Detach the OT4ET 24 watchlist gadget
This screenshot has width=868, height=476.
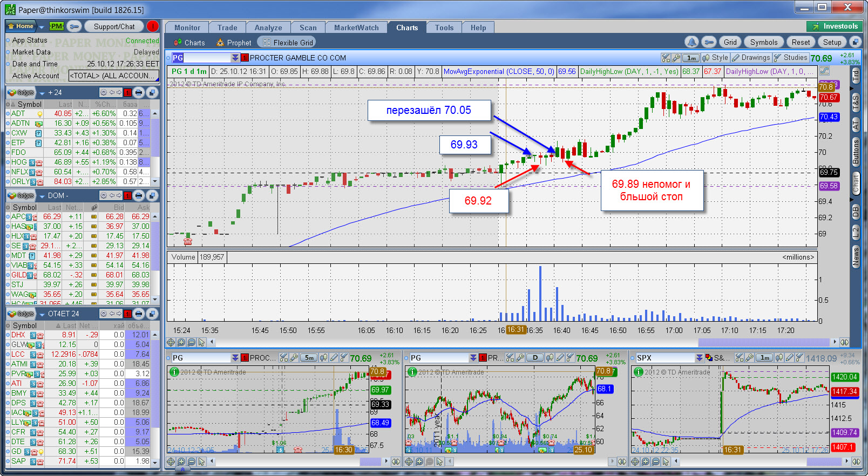tap(152, 314)
